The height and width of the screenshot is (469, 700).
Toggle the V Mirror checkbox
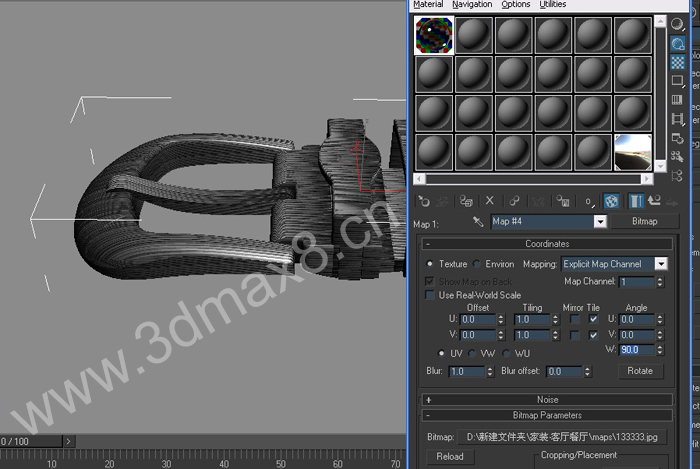pos(575,335)
